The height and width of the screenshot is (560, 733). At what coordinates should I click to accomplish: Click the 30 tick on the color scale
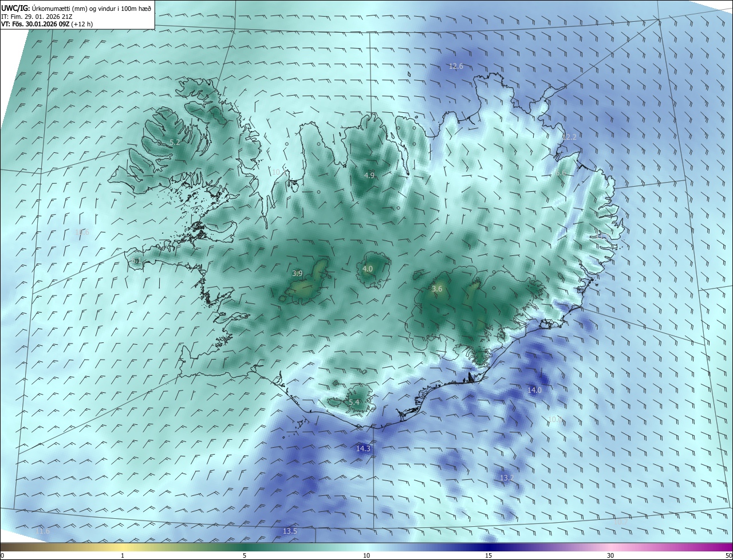coord(610,555)
